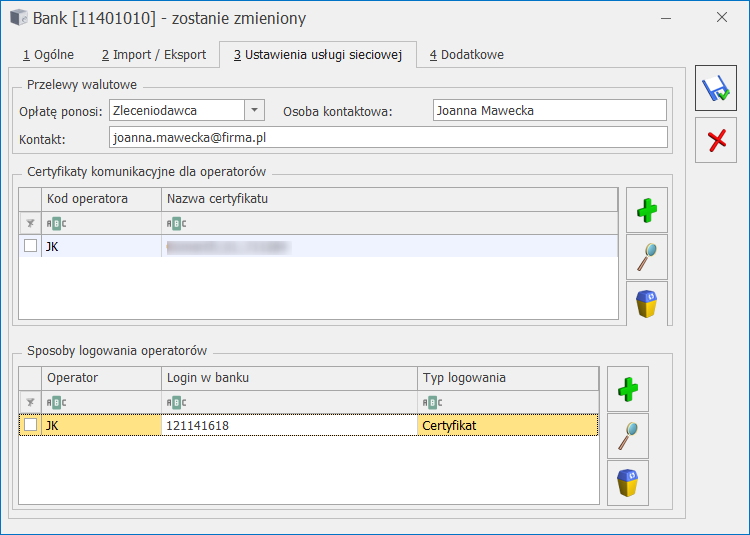Click the ABC filter icon under Nazwa certyfikatu
This screenshot has height=535, width=750.
pyautogui.click(x=176, y=223)
